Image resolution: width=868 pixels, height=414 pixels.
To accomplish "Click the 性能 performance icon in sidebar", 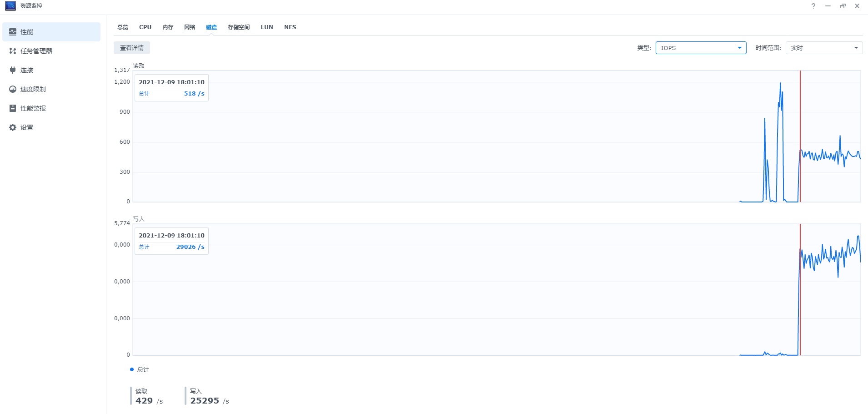I will (13, 32).
